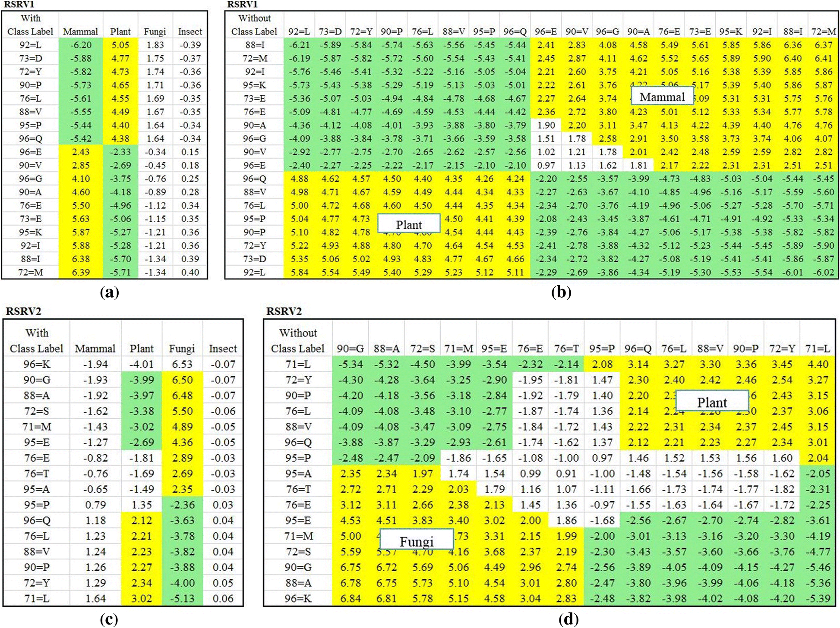Click the 3.02 cell in table (c) Plant column
The height and width of the screenshot is (628, 840).
tap(142, 598)
